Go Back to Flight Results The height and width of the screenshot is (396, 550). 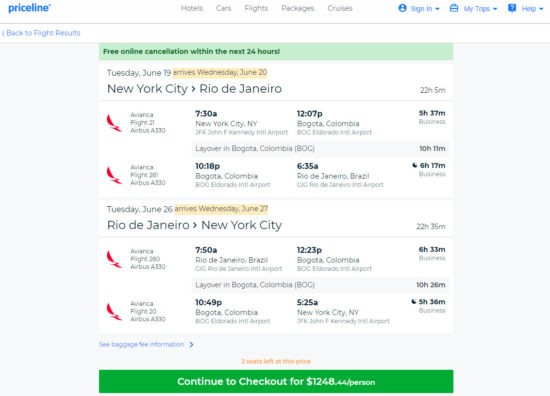(x=41, y=33)
